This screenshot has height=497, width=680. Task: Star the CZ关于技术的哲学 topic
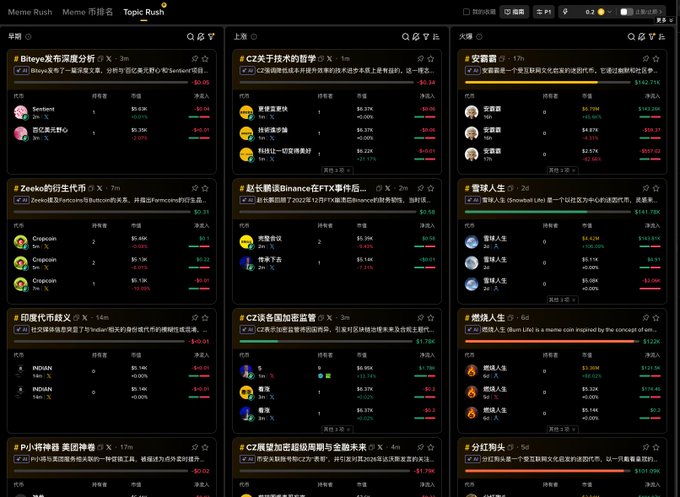pos(431,59)
